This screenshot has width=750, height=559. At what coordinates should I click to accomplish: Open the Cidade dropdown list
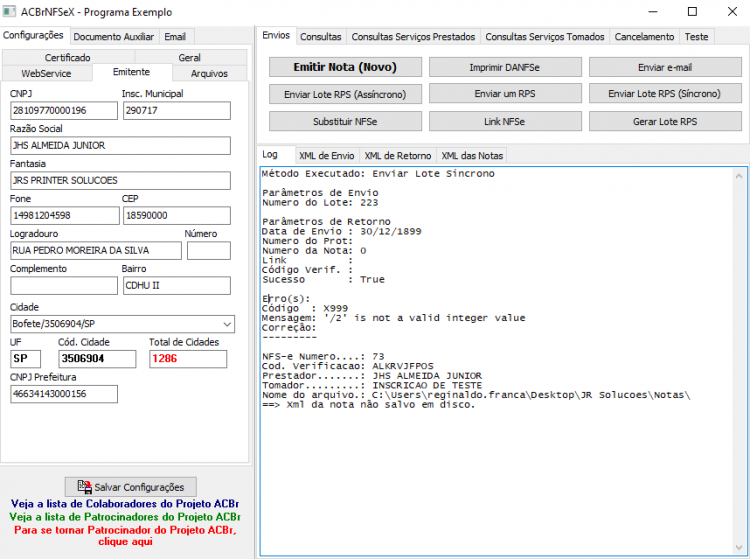click(227, 324)
